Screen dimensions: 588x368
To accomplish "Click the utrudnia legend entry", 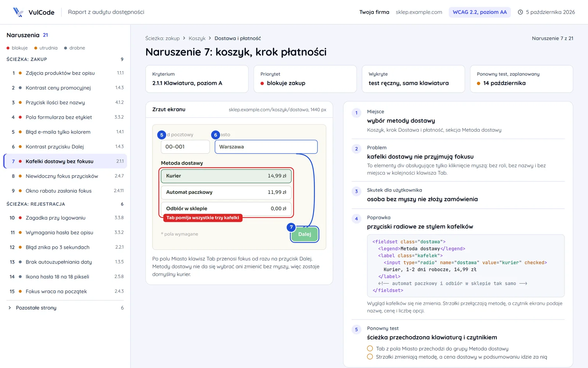I will click(x=46, y=48).
